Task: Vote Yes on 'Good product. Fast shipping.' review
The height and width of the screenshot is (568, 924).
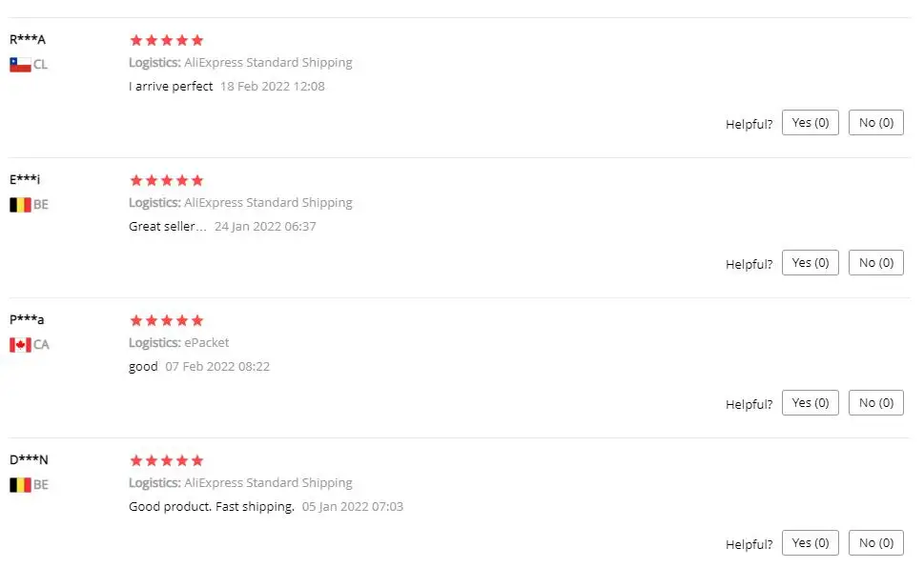Action: (x=811, y=542)
